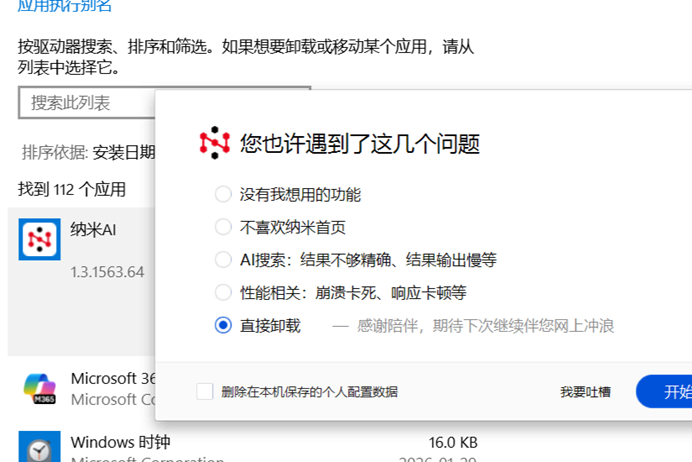692x462 pixels.
Task: Open the 排序依据 安装日期 sort dropdown
Action: coord(123,152)
